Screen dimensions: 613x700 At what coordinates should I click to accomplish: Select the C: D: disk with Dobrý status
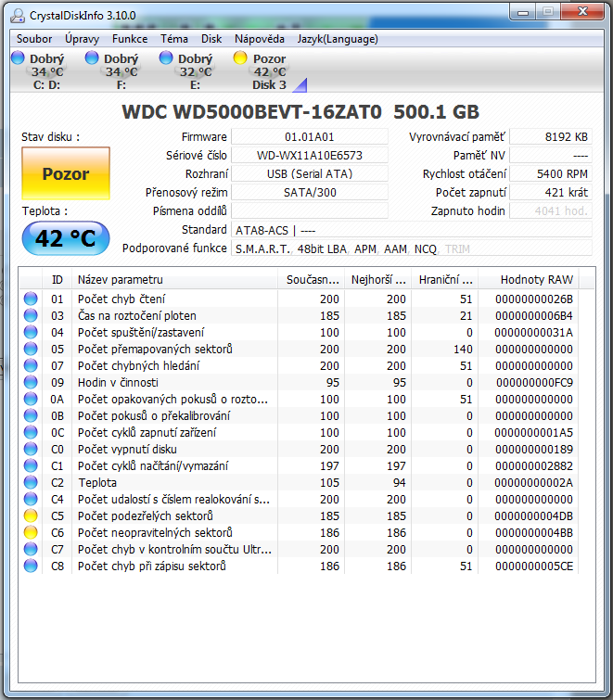coord(39,71)
